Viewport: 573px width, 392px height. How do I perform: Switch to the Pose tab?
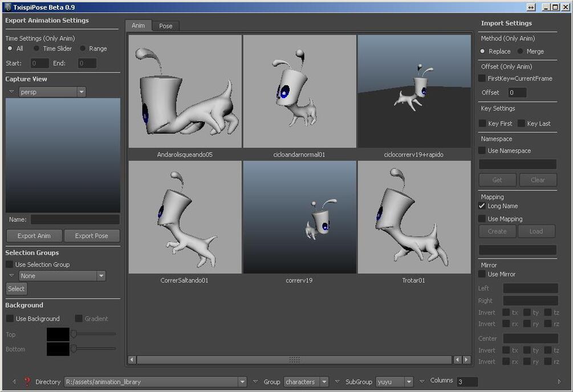165,26
